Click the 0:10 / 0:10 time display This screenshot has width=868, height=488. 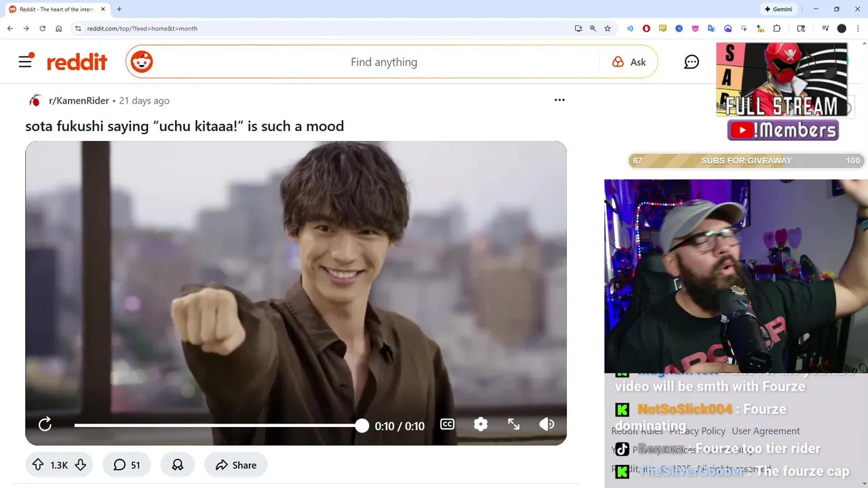point(399,426)
